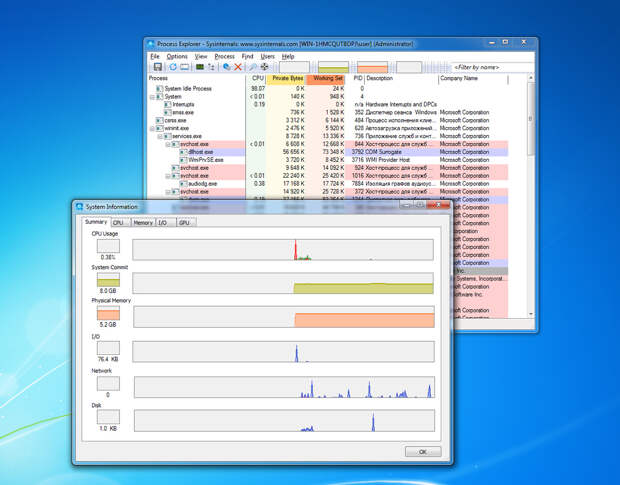Sort by the PID column header
620x485 pixels.
355,78
